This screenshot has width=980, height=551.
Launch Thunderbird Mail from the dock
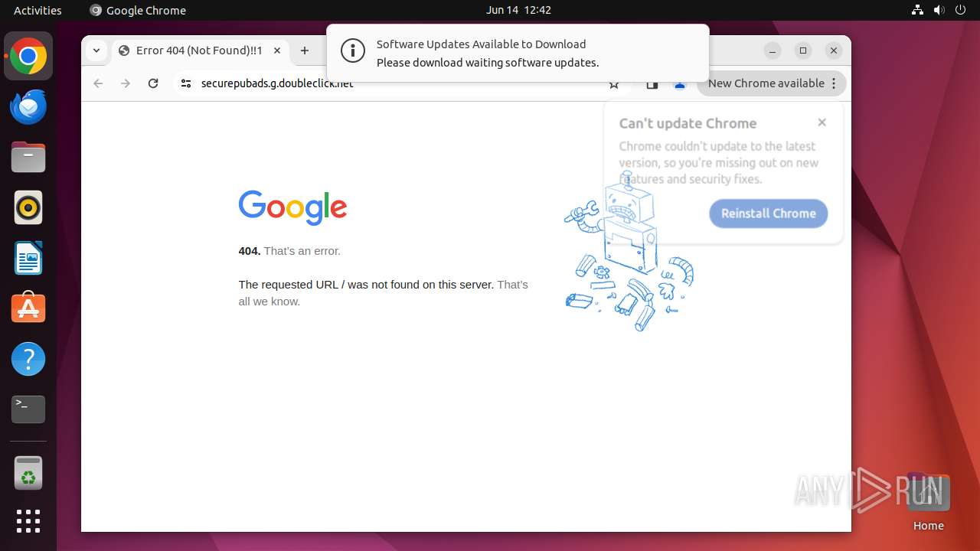click(28, 107)
